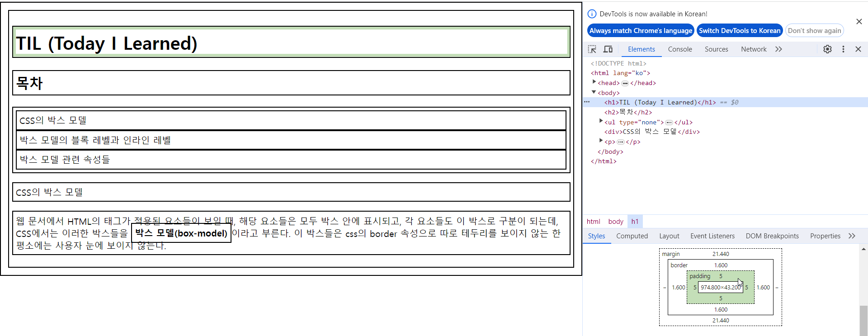Select the closing /html tag row
Screen dimensions: 868x336
[x=725, y=161]
